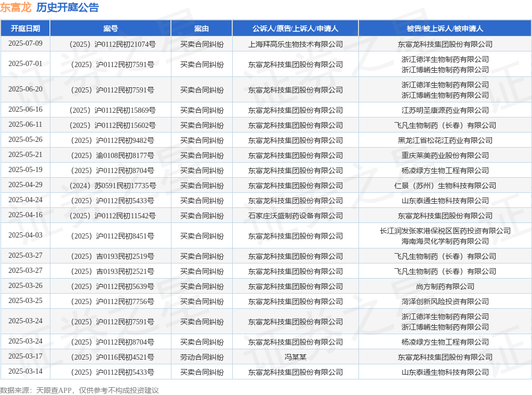Viewport: 532px width, 395px height.
Task: Select date cell 2025-04-29
Action: (x=25, y=185)
